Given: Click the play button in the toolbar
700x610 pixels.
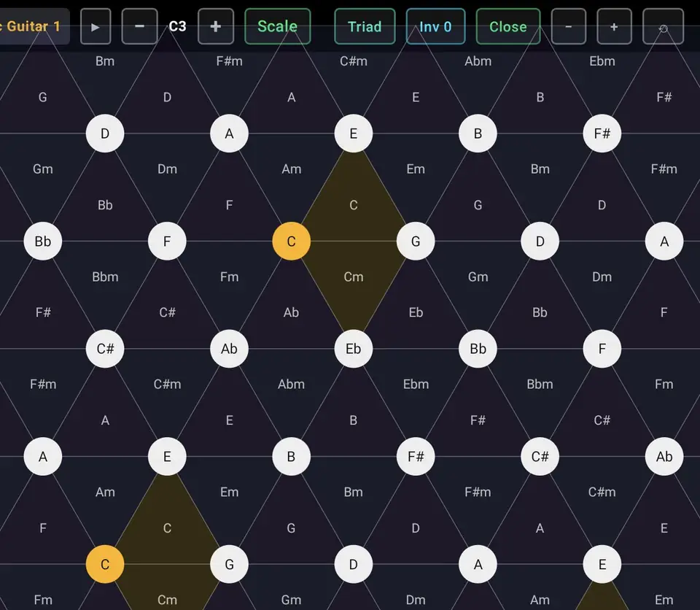Looking at the screenshot, I should point(96,26).
